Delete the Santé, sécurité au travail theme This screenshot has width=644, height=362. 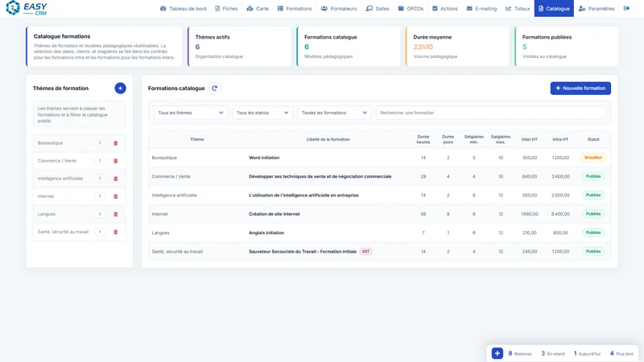pyautogui.click(x=115, y=232)
